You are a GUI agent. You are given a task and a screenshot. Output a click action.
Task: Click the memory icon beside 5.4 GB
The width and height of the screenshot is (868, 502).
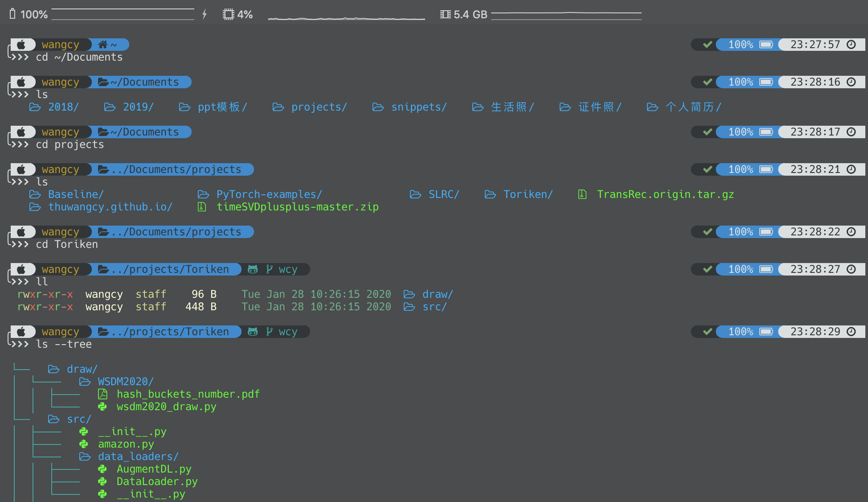coord(445,14)
